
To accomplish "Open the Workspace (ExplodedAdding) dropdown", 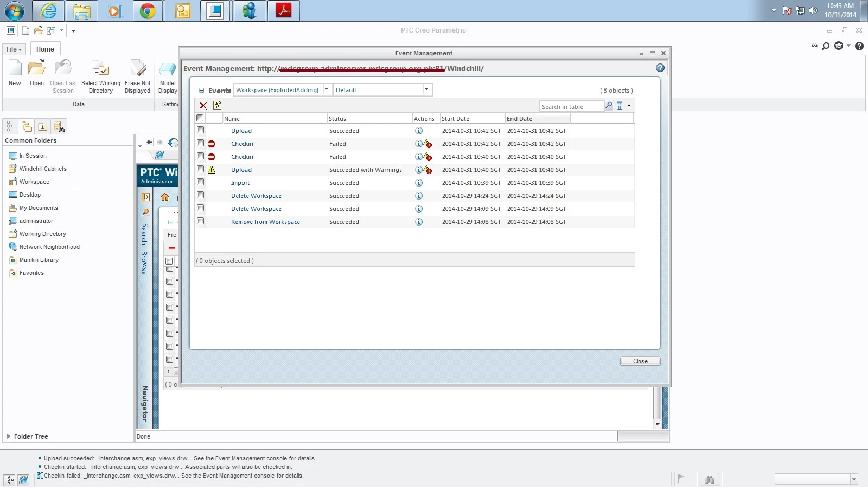I will (x=283, y=90).
